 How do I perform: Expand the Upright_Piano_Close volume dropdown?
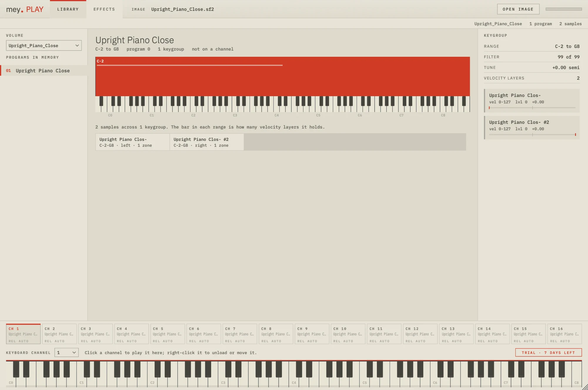tap(44, 46)
